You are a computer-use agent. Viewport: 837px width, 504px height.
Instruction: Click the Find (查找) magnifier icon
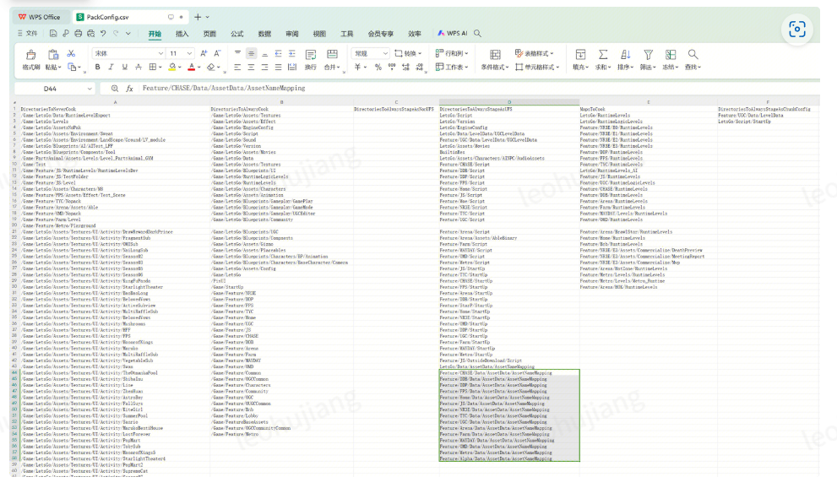(x=693, y=54)
